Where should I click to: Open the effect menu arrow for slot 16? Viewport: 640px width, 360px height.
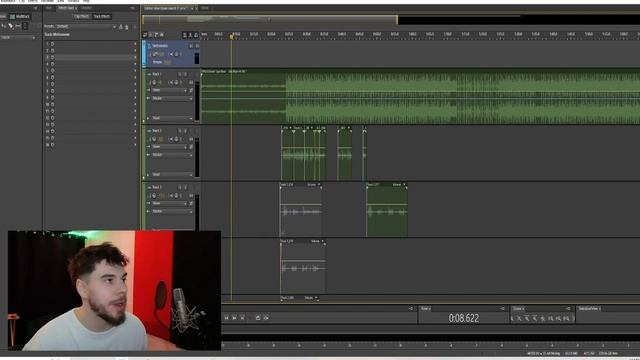pyautogui.click(x=135, y=145)
